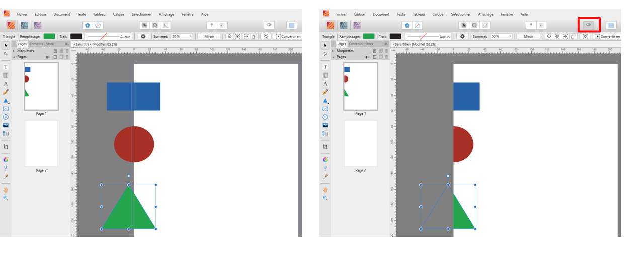Select the Table tool in left window
644x257 pixels.
(6, 75)
